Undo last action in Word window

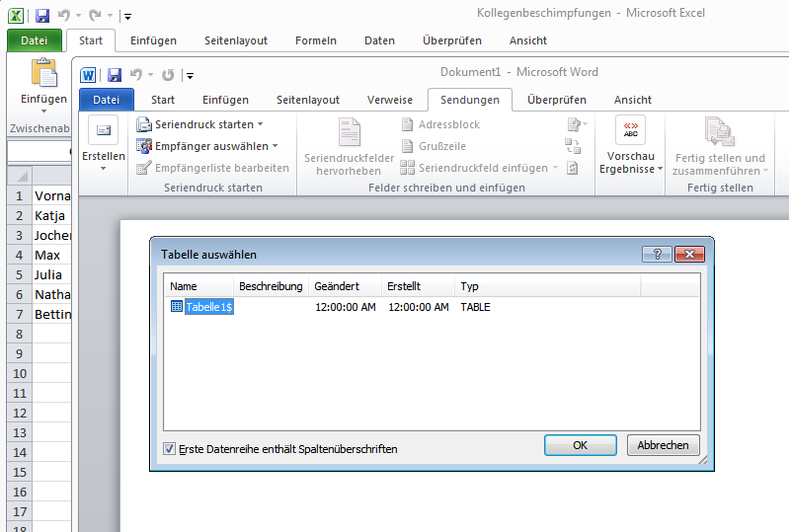pos(136,75)
